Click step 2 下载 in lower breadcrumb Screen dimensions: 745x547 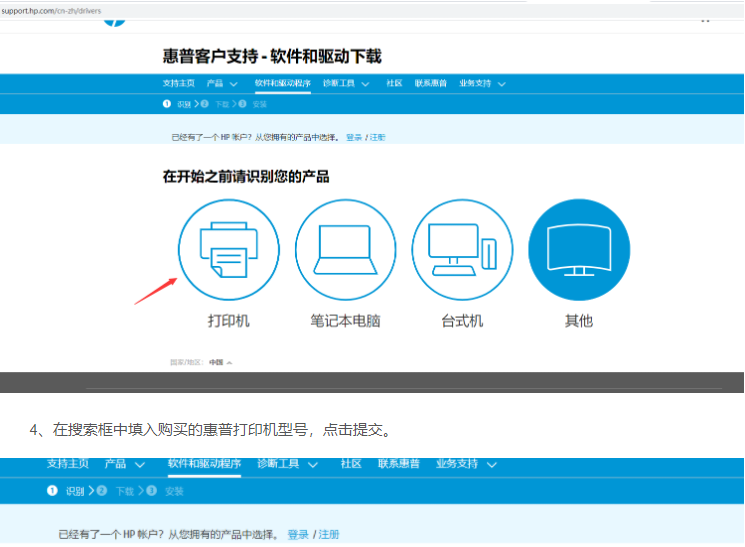pos(115,491)
